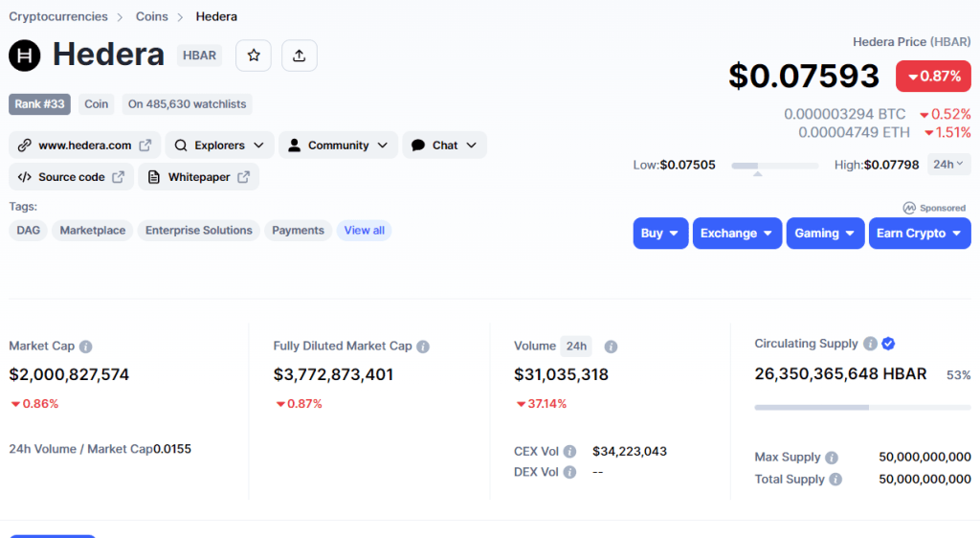This screenshot has height=538, width=980.
Task: Click the Sponsored logo icon
Action: (x=909, y=208)
